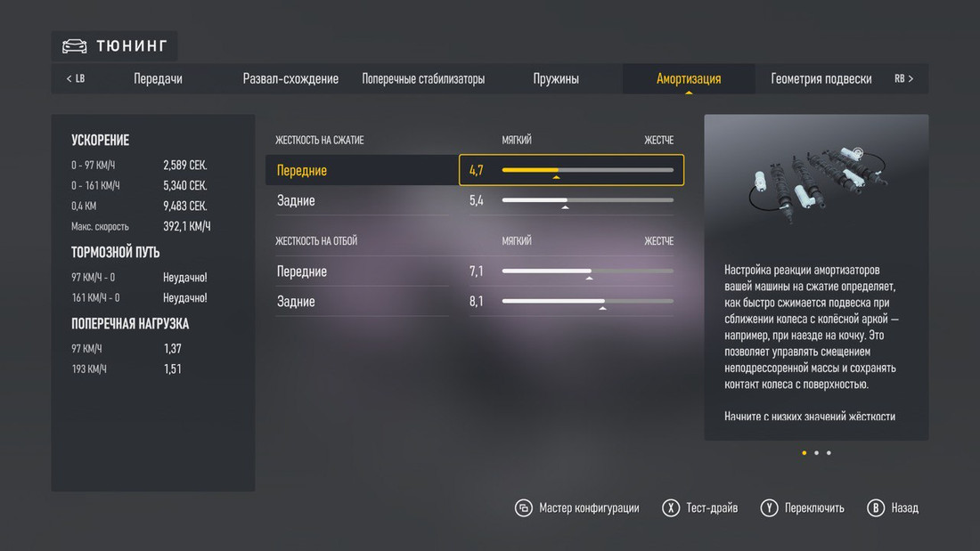The image size is (980, 551).
Task: Click the 2,589 СЕК. acceleration value
Action: 185,165
